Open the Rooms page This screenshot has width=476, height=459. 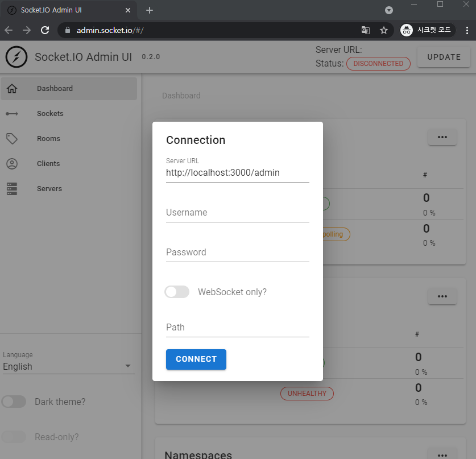(x=69, y=139)
